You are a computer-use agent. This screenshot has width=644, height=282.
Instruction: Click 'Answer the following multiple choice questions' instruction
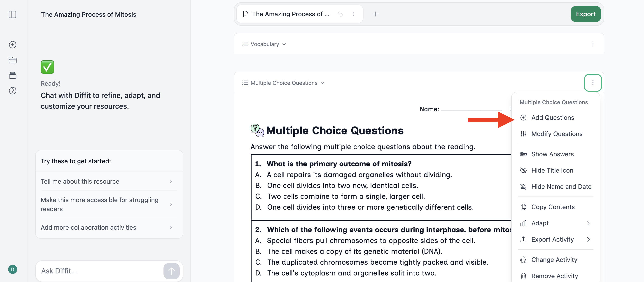(x=363, y=147)
